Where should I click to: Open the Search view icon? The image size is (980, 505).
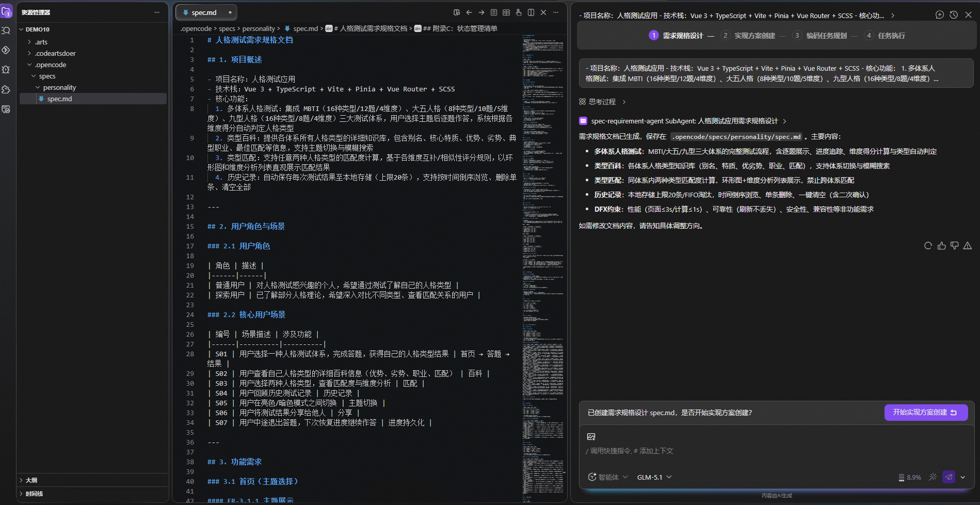[6, 30]
